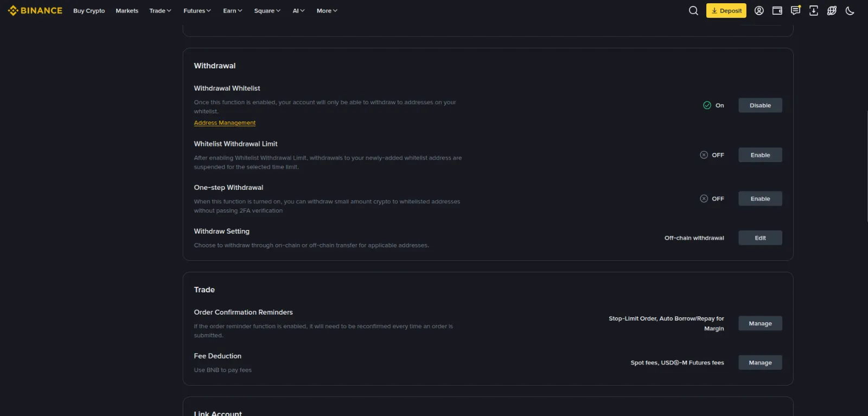The height and width of the screenshot is (416, 868).
Task: Click the Use BNB to pay fees text
Action: (223, 370)
